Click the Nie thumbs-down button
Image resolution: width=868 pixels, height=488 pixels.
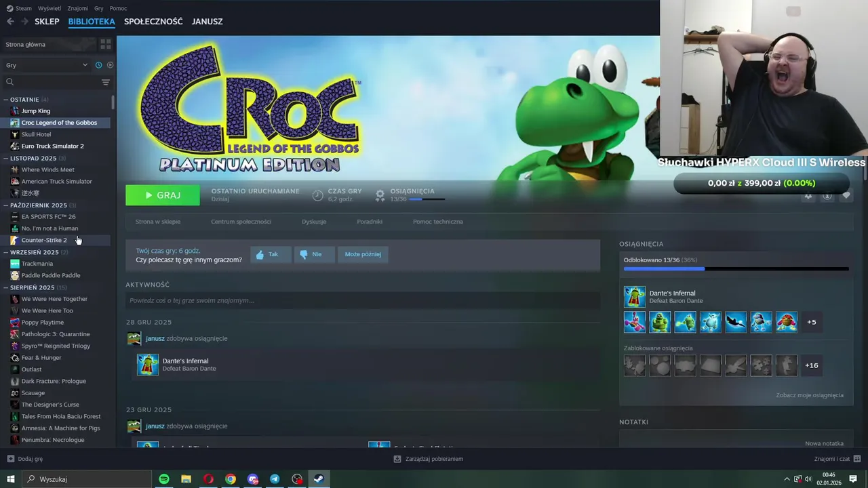[x=314, y=254]
